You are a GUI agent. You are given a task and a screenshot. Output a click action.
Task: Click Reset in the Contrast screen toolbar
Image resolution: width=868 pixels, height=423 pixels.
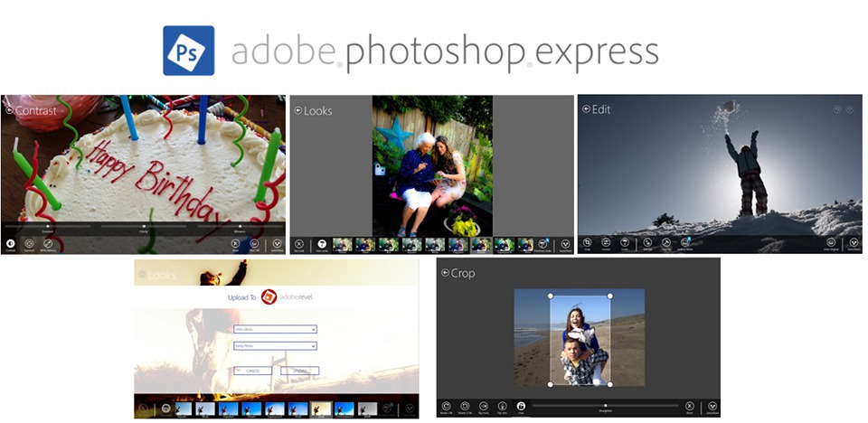(x=235, y=244)
